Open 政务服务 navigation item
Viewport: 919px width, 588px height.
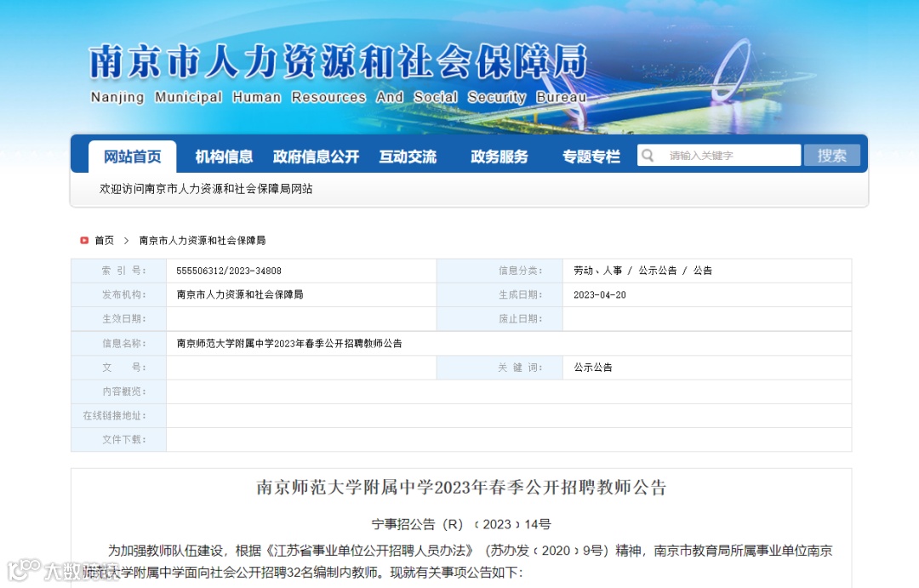[x=499, y=157]
